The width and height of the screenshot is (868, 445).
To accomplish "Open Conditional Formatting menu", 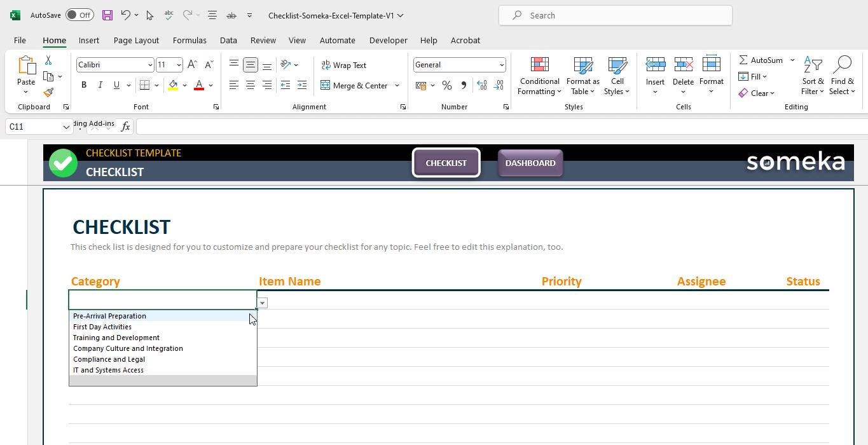I will [x=539, y=76].
